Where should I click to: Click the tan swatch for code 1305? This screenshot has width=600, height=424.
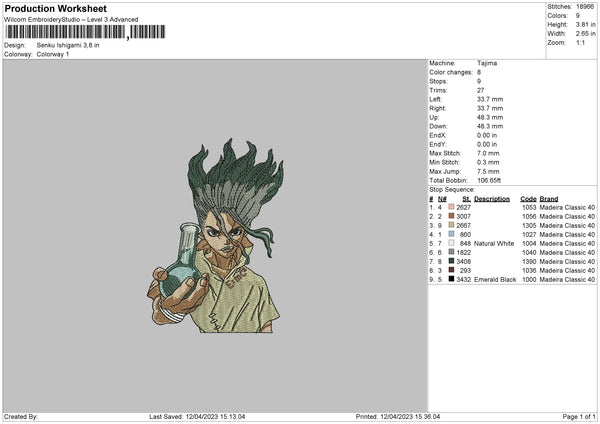(x=451, y=225)
